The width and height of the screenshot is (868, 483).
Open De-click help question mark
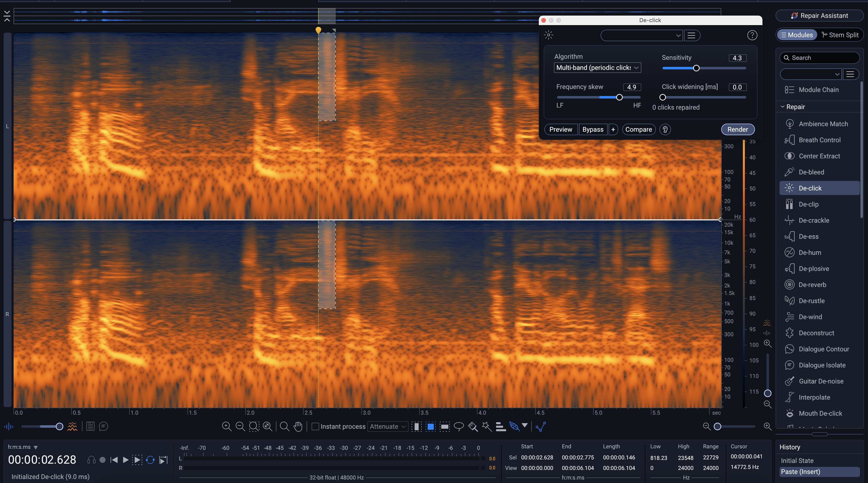[x=752, y=35]
